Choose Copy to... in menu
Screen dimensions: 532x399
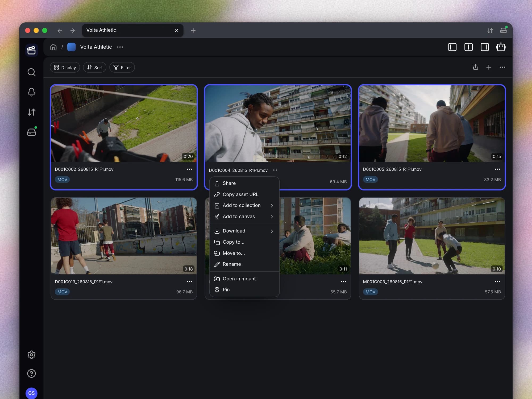coord(244,242)
